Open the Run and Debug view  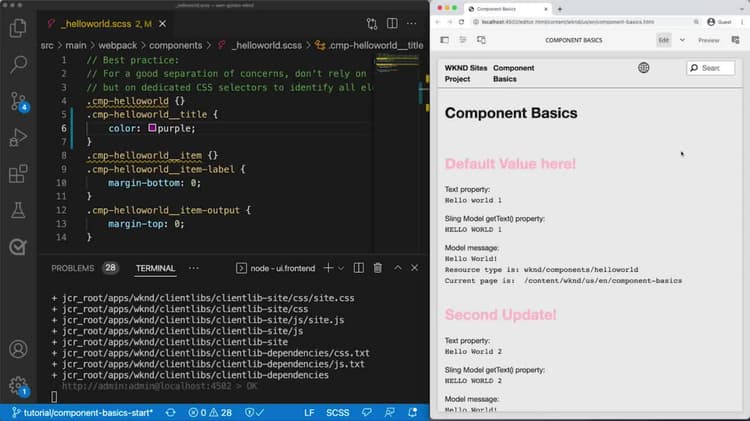(18, 138)
